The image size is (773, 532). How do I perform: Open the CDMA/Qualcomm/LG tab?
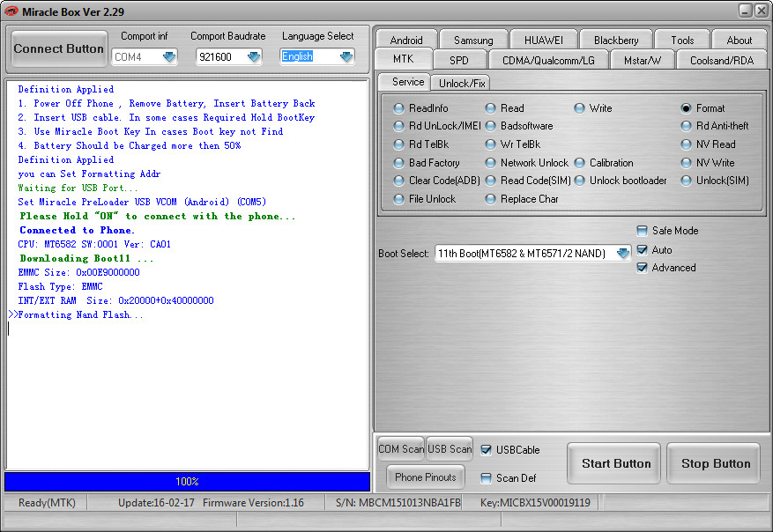tap(548, 60)
